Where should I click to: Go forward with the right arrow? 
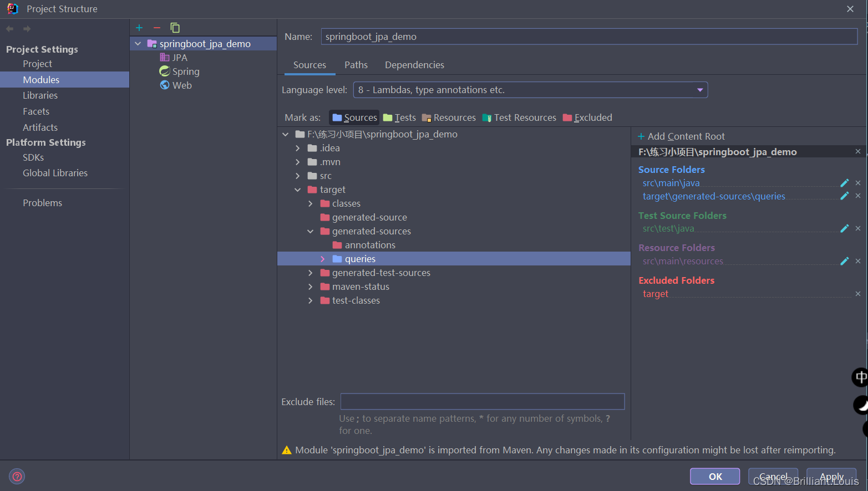pos(27,29)
